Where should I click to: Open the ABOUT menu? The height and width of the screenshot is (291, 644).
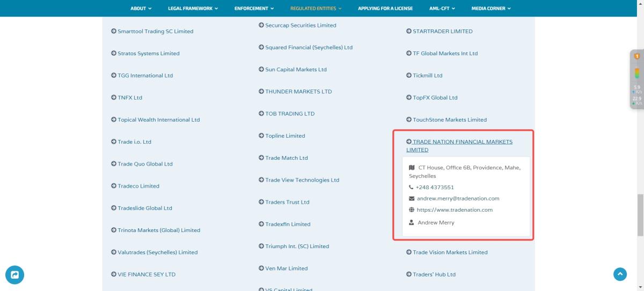[141, 9]
